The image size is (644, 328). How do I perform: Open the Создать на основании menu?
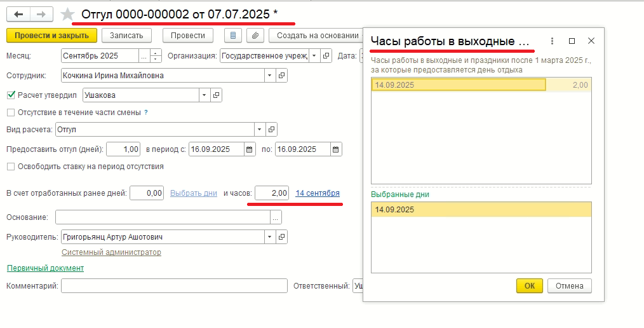click(x=316, y=36)
